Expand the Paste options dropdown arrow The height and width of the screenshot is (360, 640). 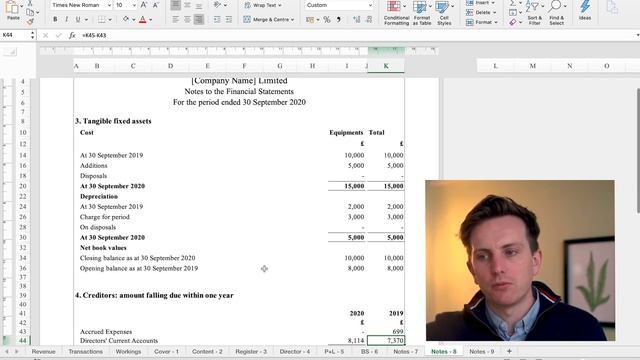point(22,6)
